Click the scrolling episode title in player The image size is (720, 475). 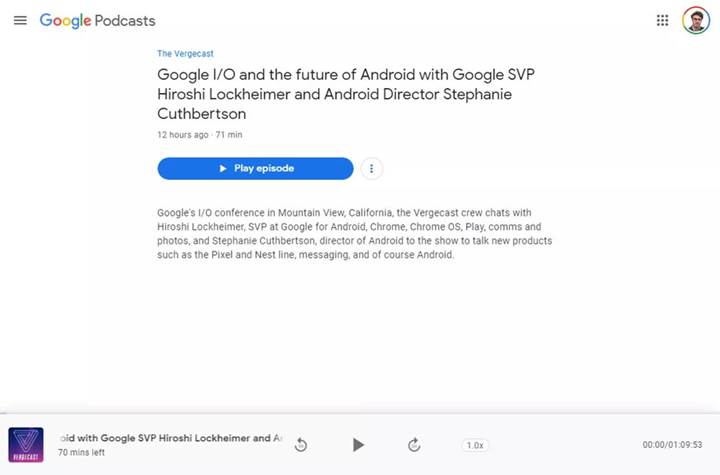[170, 438]
